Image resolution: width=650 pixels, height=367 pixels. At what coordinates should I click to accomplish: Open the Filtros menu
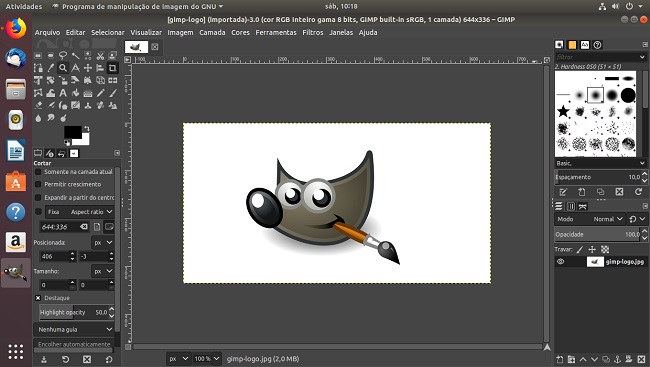[313, 32]
